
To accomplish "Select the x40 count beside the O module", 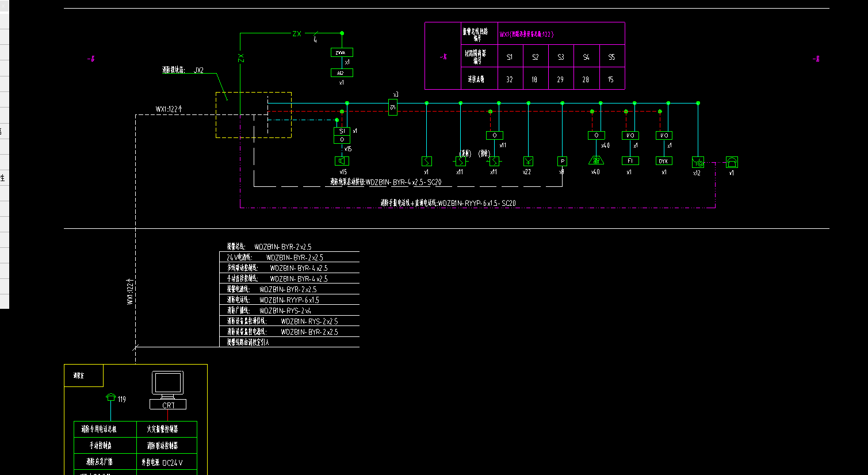I will coord(606,146).
